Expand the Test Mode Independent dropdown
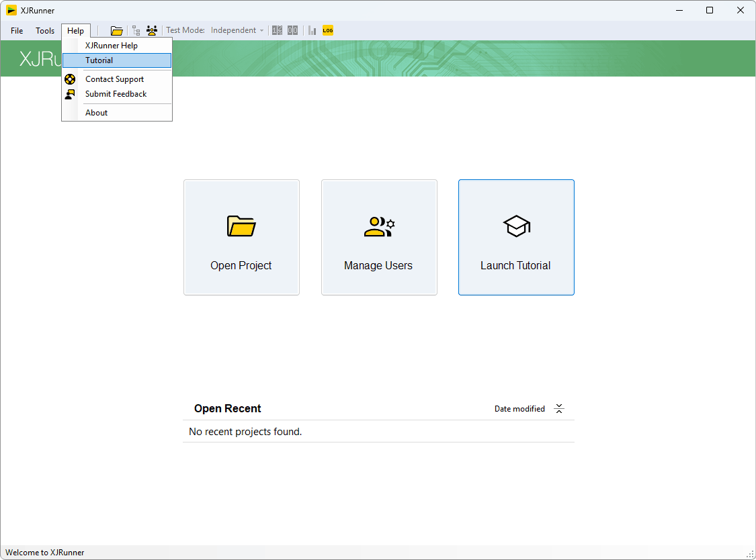756x560 pixels. pos(237,30)
